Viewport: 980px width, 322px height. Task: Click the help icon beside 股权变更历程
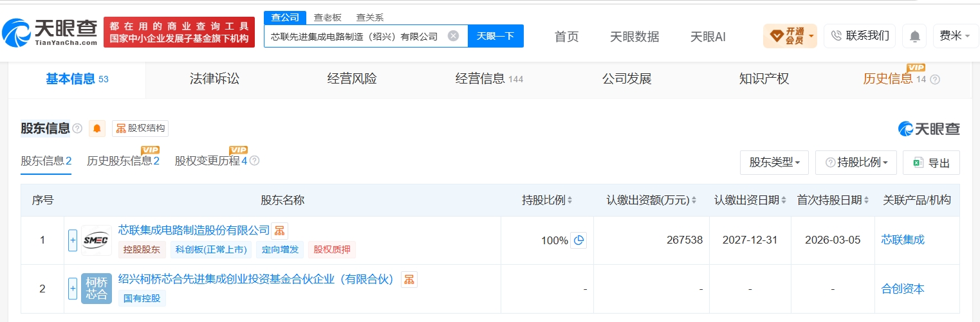tap(254, 161)
